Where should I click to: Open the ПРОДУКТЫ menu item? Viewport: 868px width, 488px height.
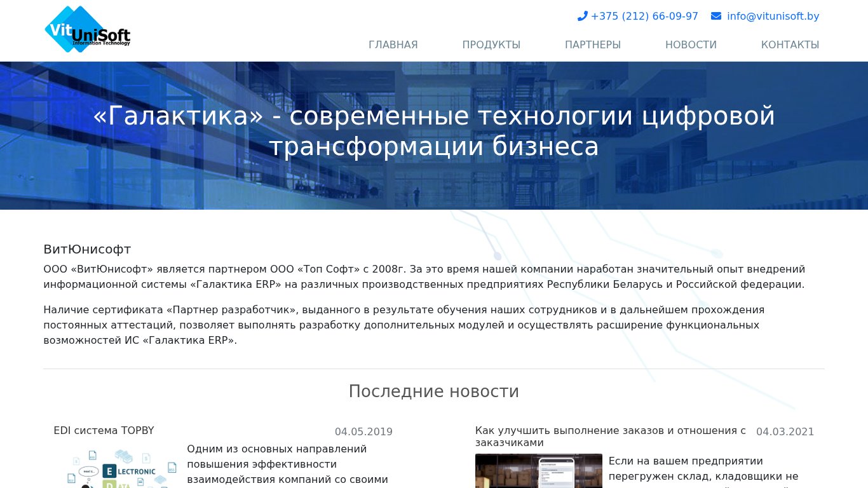click(491, 45)
